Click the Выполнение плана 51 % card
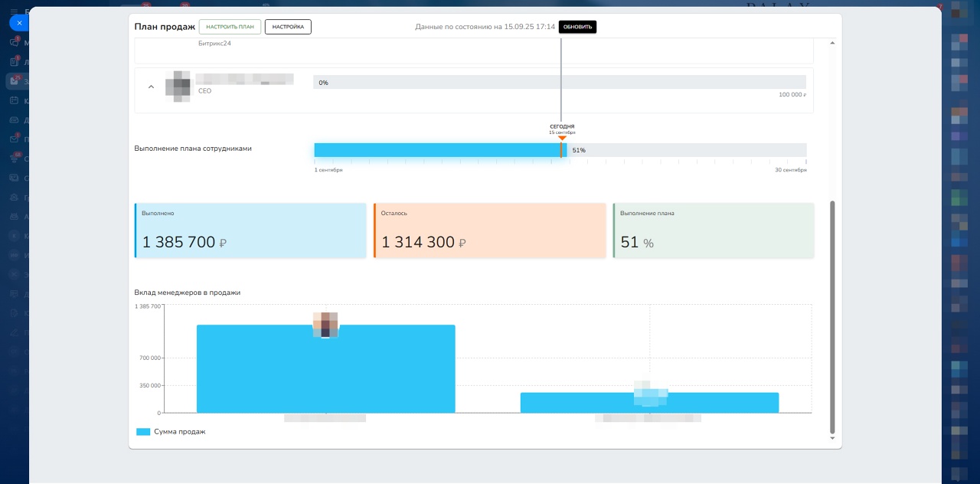 (714, 231)
